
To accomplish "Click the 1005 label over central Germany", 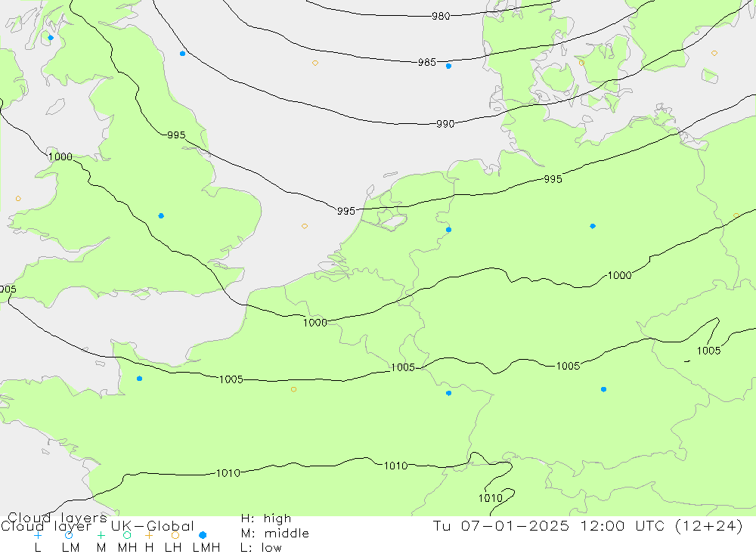I will point(568,367).
